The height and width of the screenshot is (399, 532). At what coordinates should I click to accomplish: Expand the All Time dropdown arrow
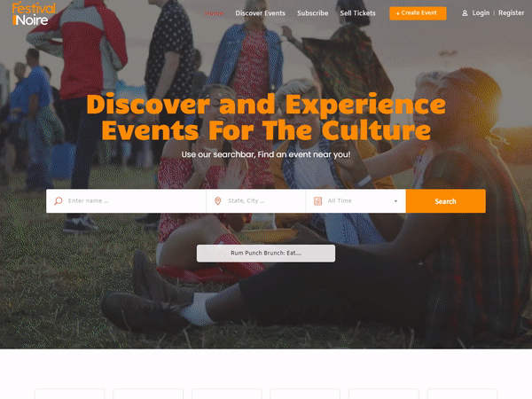[395, 201]
